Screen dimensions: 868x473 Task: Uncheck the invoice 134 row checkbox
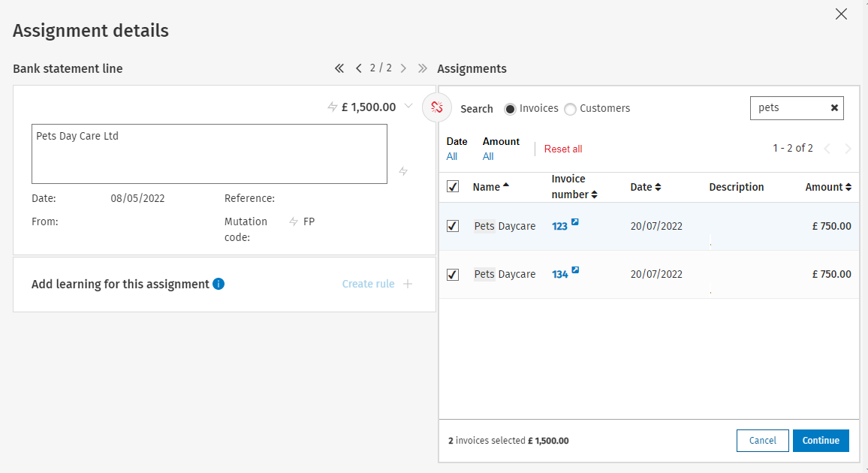tap(453, 274)
